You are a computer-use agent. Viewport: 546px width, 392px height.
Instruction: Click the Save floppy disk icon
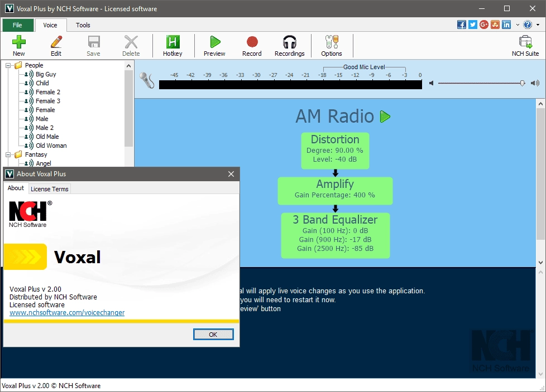pos(94,42)
